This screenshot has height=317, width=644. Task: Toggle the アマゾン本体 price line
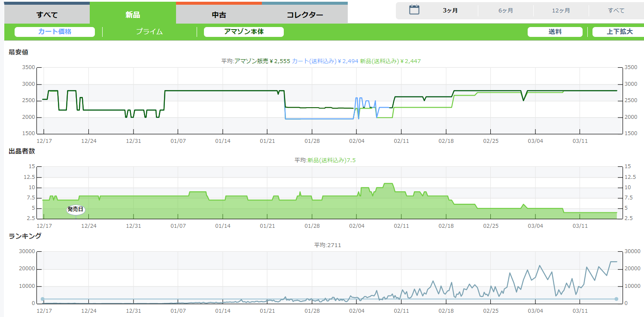point(244,32)
